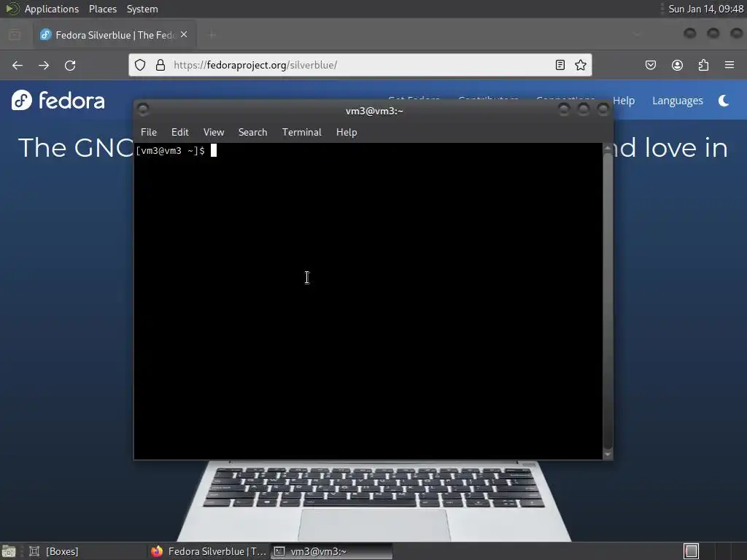Screen dimensions: 747x560
Task: Open Pocket save icon in Firefox
Action: click(x=650, y=65)
